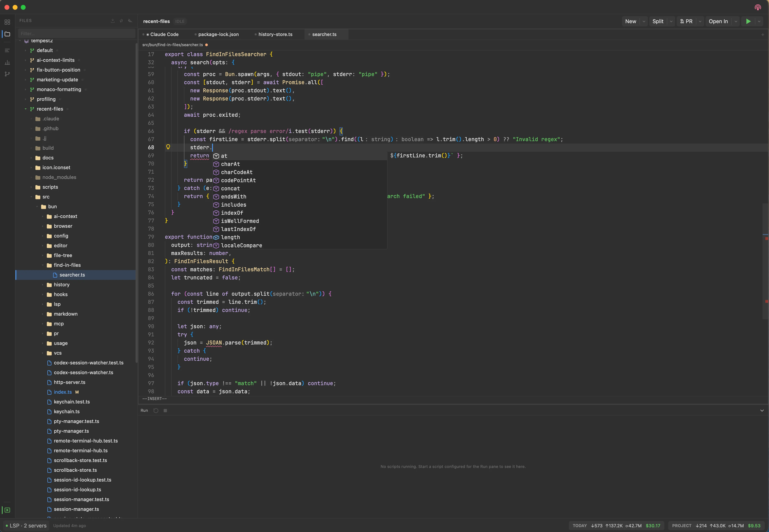This screenshot has width=769, height=532.
Task: Click the stop square icon in Run pane
Action: [165, 410]
